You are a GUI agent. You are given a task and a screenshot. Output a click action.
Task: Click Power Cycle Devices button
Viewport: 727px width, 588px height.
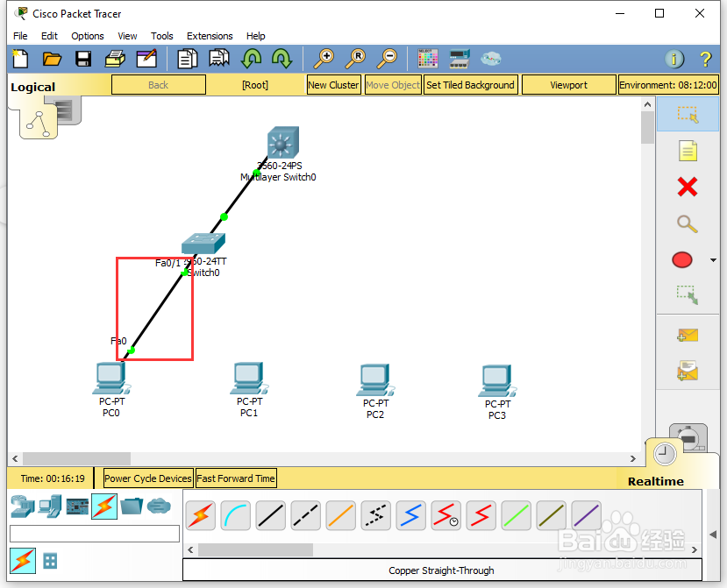148,478
